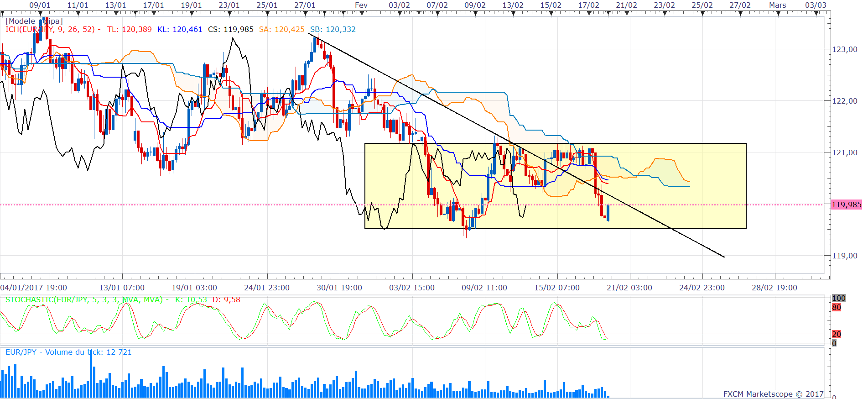Viewport: 868px width, 399px height.
Task: Click the 15/02 07:00 time label
Action: pos(557,288)
